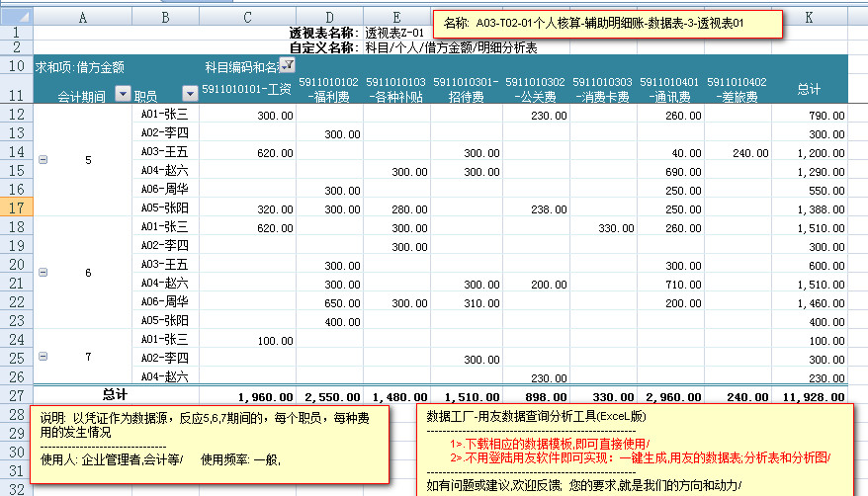
Task: Select row 27 header
Action: 16,396
